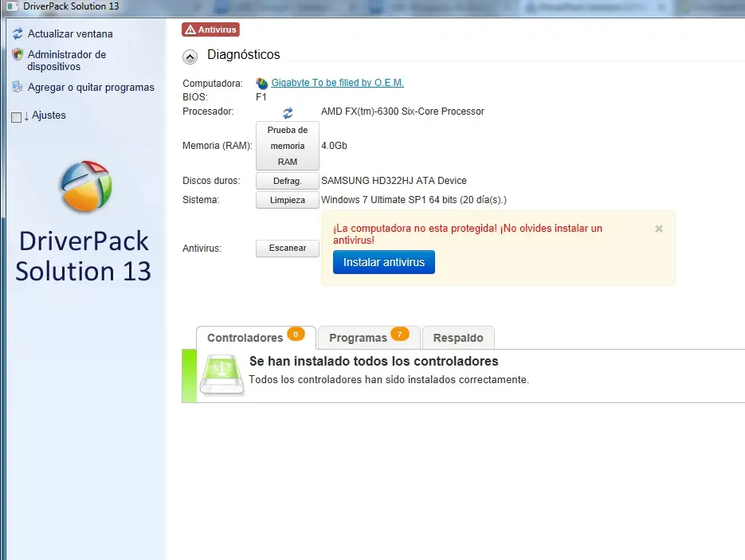
Task: Click the Ajustes label
Action: (49, 116)
